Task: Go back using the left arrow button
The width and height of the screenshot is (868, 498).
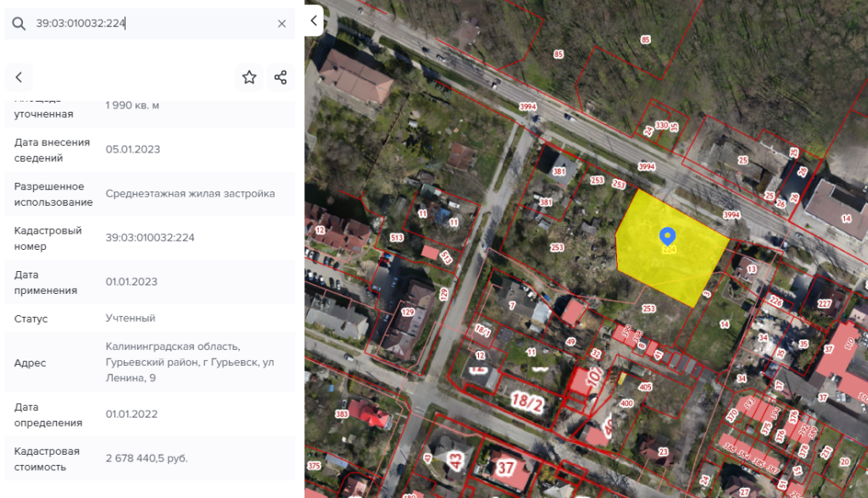Action: (x=19, y=78)
